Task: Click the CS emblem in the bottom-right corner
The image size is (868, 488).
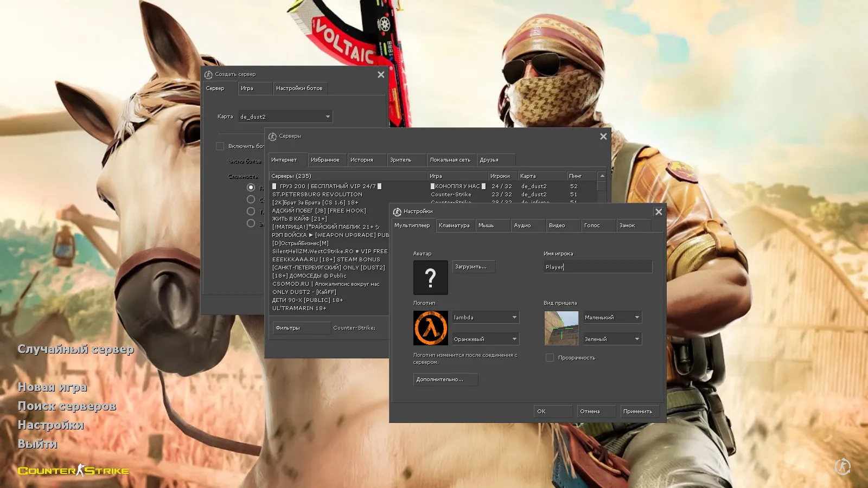Action: pyautogui.click(x=842, y=466)
